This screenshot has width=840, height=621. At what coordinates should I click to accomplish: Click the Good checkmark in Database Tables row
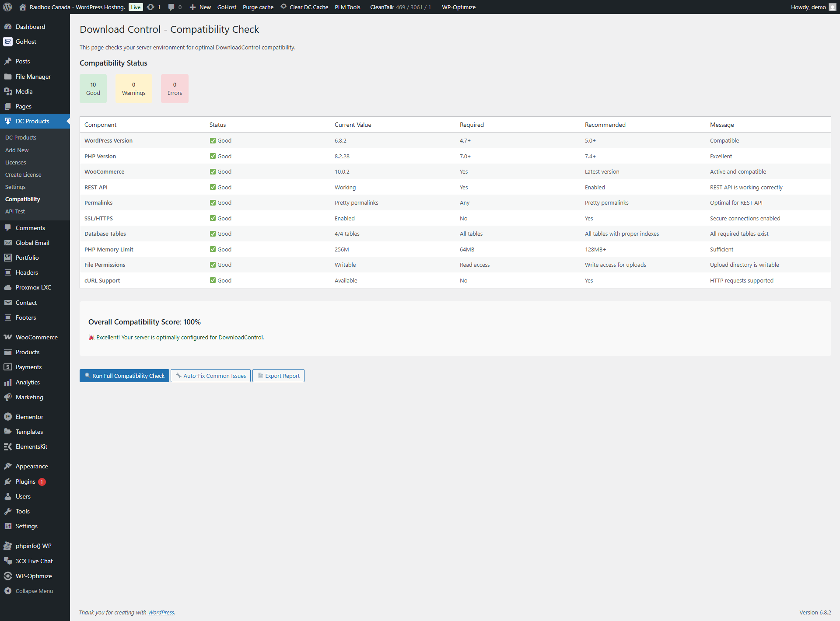[x=213, y=234]
